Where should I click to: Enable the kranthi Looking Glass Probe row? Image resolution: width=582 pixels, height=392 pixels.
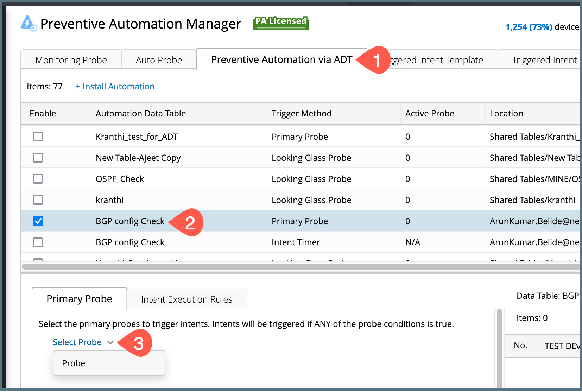[38, 200]
